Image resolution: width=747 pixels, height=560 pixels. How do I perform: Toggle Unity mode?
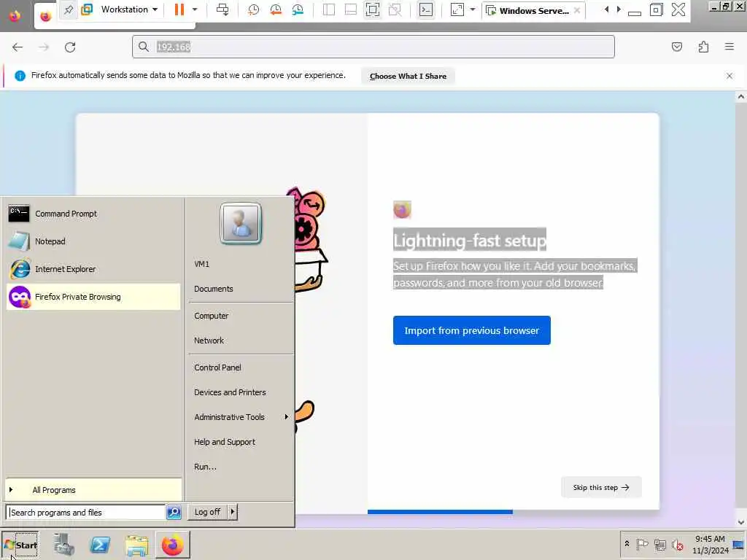[x=395, y=9]
